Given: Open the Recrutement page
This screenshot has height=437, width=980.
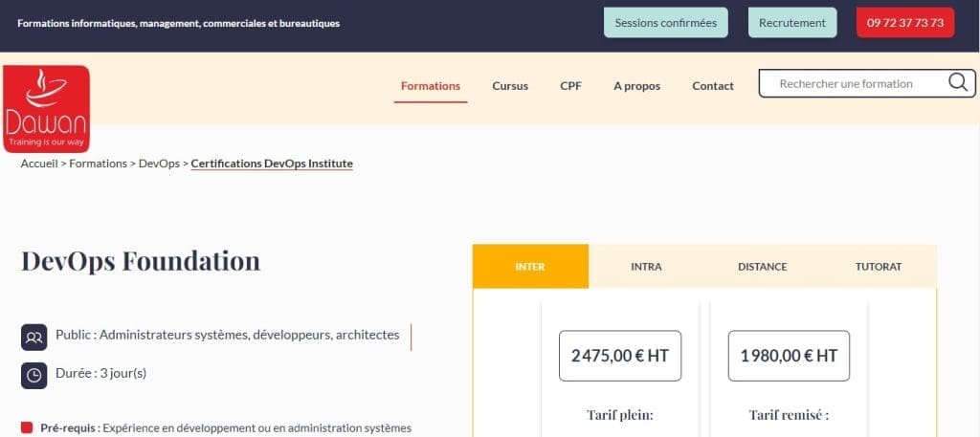Looking at the screenshot, I should 792,23.
